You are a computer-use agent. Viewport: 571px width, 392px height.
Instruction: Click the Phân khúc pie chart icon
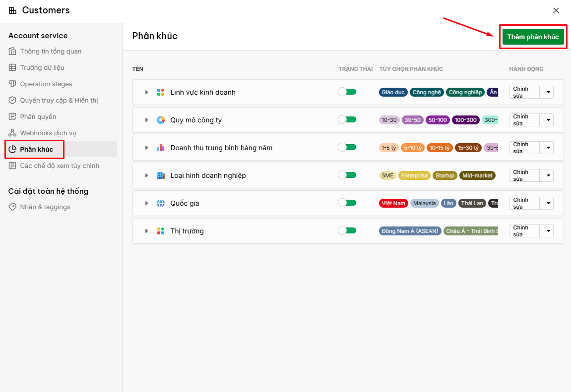[x=12, y=150]
